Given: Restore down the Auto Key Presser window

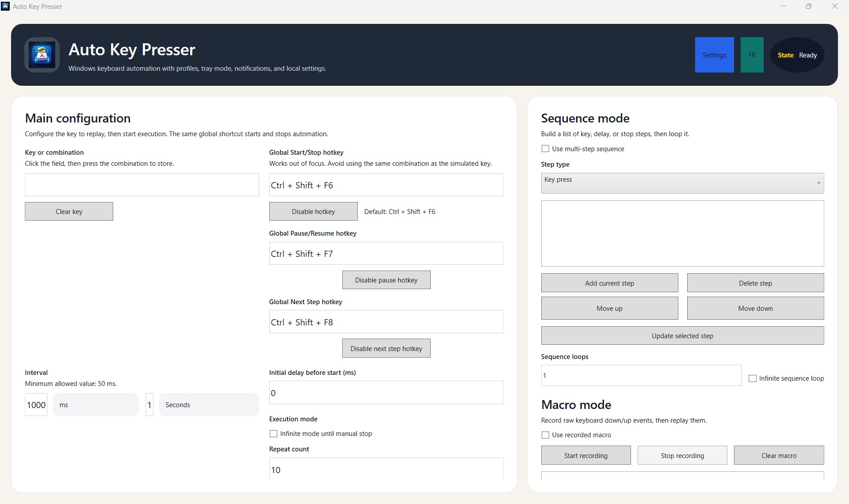Looking at the screenshot, I should pos(808,6).
